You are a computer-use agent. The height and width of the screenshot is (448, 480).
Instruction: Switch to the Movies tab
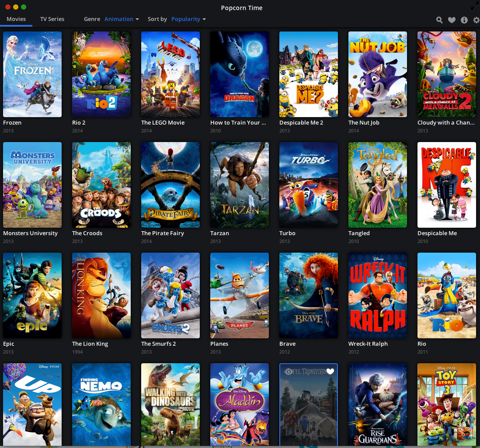pyautogui.click(x=16, y=19)
